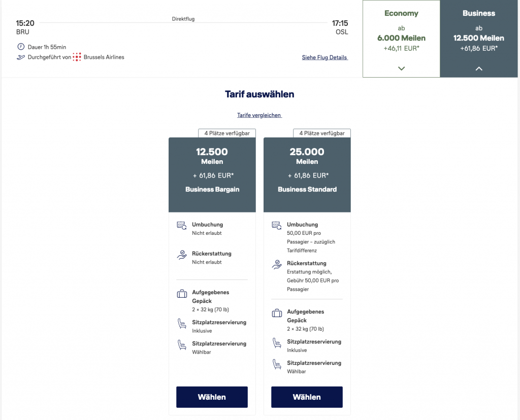Click first seat icon in Business Bargain
Image resolution: width=520 pixels, height=420 pixels.
(x=182, y=324)
